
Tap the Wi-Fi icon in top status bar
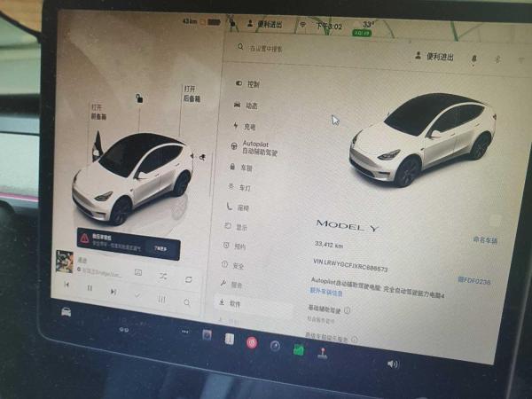(302, 25)
